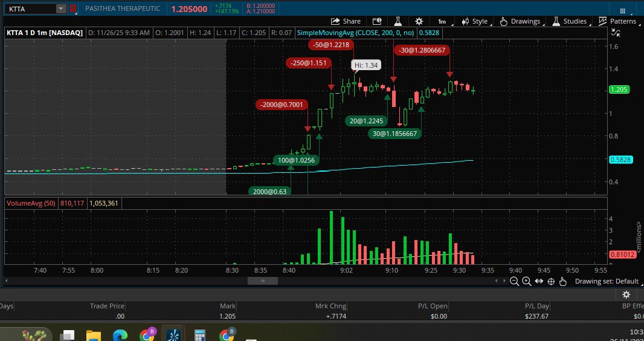The image size is (644, 341).
Task: Click the red link indicator beside symbol box
Action: [x=72, y=8]
